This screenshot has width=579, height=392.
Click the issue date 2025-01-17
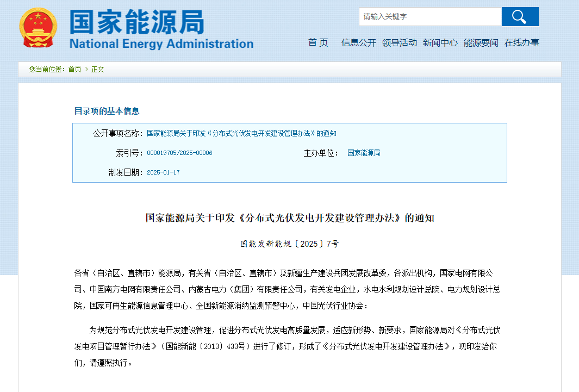click(163, 173)
